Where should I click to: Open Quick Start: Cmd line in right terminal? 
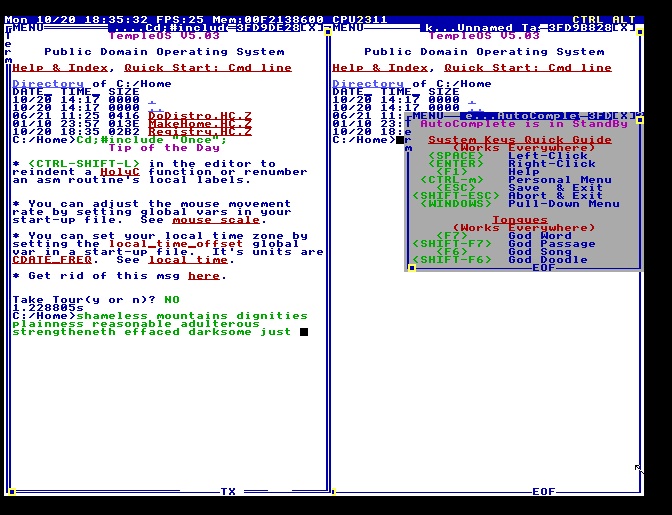528,68
